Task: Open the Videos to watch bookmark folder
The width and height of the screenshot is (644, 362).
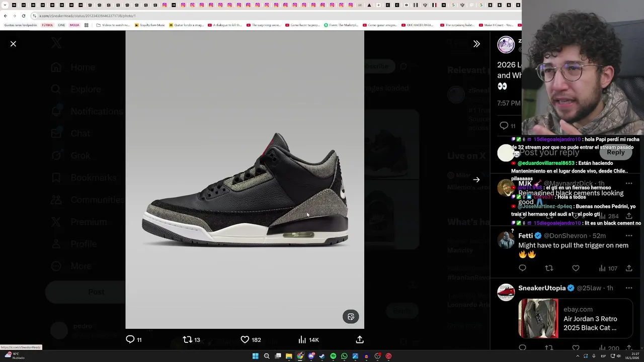Action: pyautogui.click(x=113, y=25)
